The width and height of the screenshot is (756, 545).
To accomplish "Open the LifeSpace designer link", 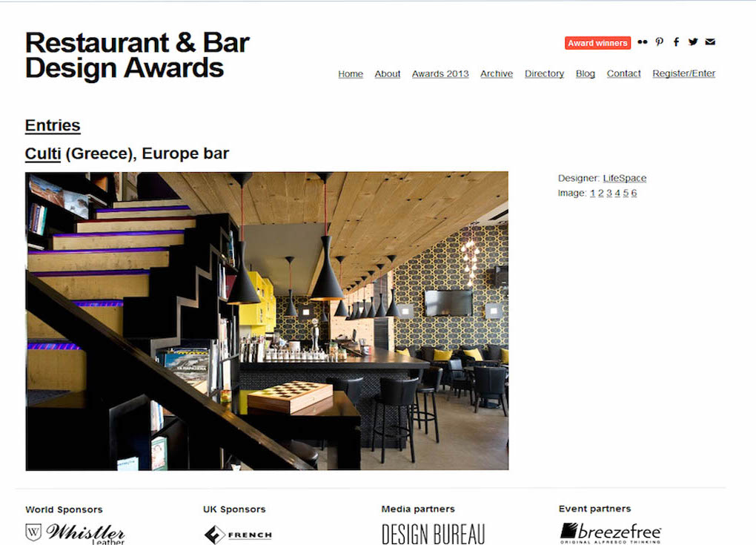I will pyautogui.click(x=624, y=178).
